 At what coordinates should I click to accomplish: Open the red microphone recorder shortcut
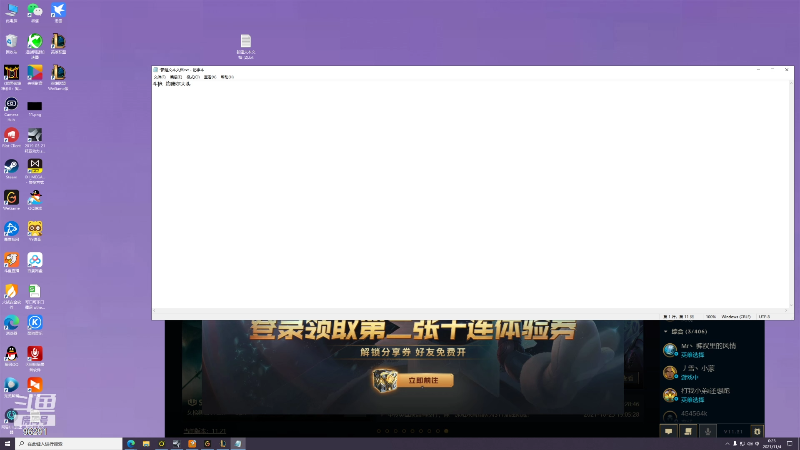tap(35, 358)
